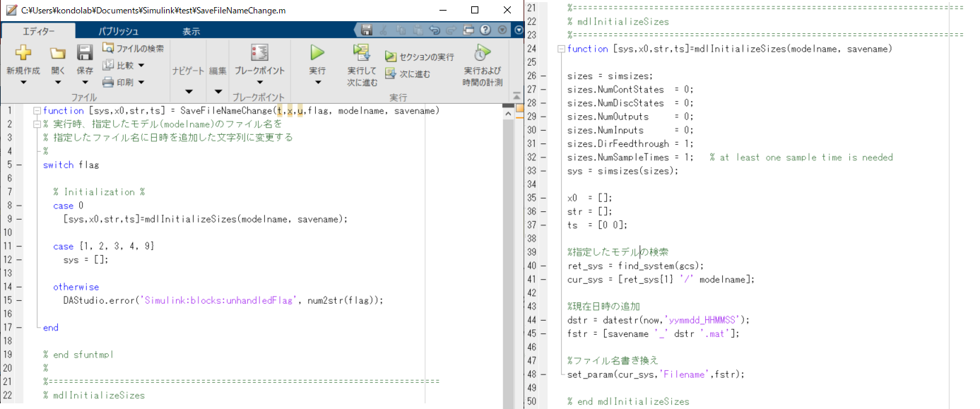Open the New (新規作成) dropdown arrow

click(x=23, y=83)
